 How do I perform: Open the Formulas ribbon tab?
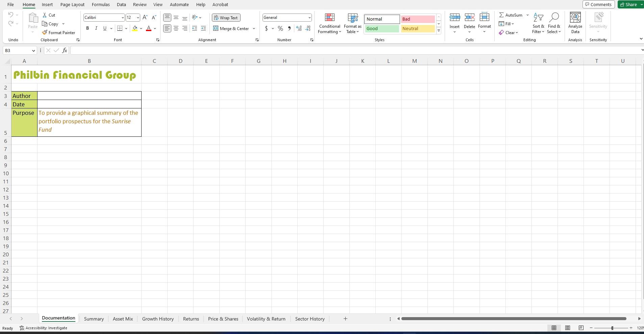101,4
